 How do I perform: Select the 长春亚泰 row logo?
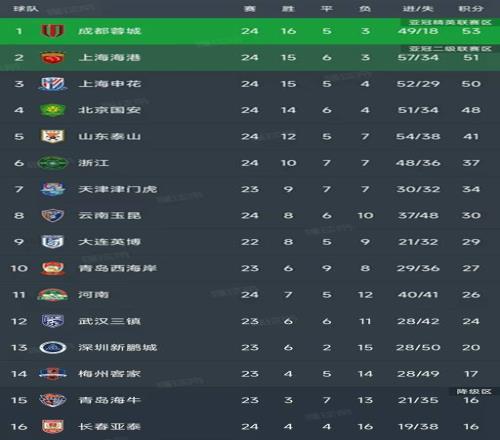coord(52,427)
